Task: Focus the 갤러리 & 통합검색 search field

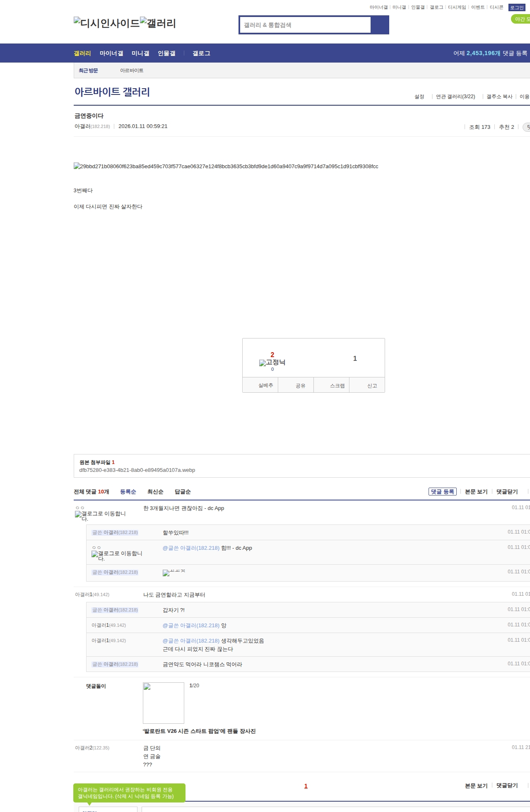Action: 306,25
